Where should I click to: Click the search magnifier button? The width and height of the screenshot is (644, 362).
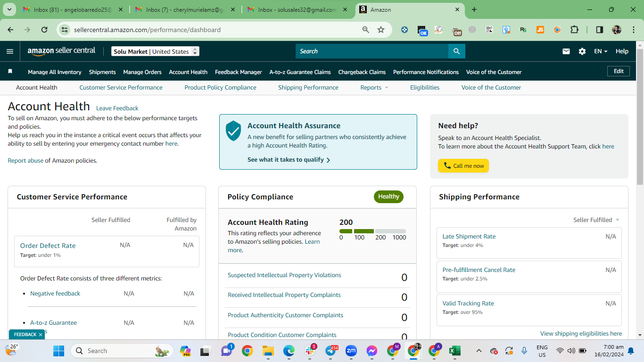456,51
